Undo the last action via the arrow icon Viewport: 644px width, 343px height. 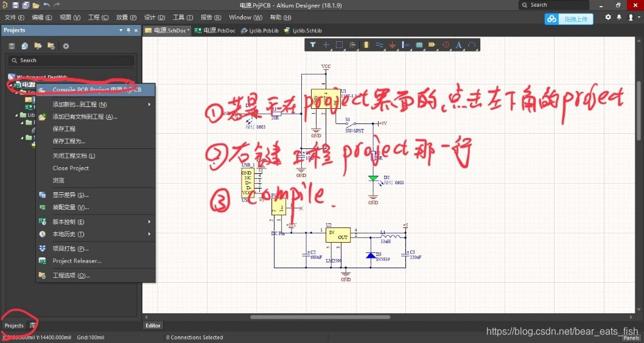coord(46,5)
